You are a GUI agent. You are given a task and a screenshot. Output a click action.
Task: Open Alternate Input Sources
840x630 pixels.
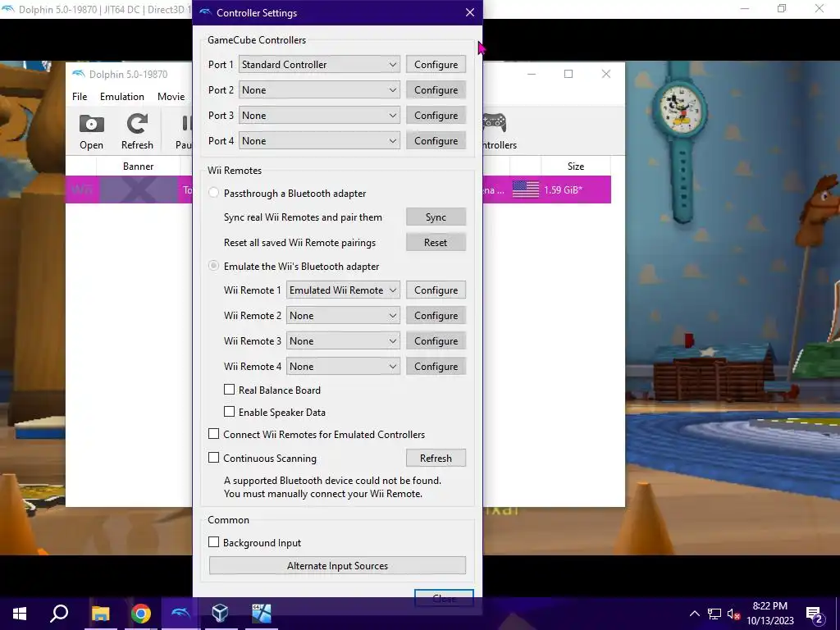pyautogui.click(x=337, y=566)
